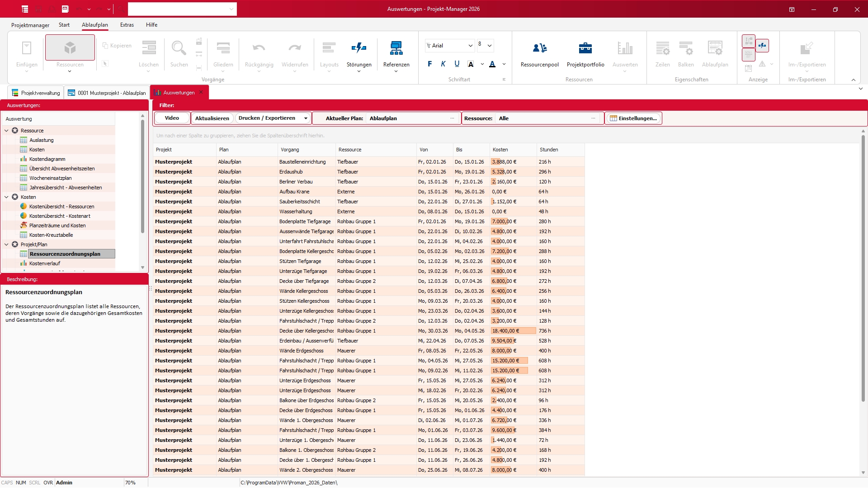The height and width of the screenshot is (488, 868).
Task: Click the italic K formatting icon
Action: coord(443,64)
